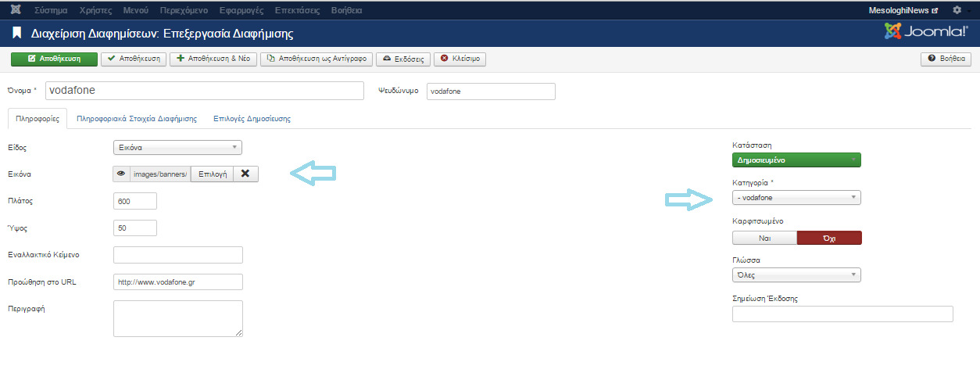Image resolution: width=980 pixels, height=391 pixels.
Task: Focus the Εναλλακτικό Κείμενο field
Action: 178,255
